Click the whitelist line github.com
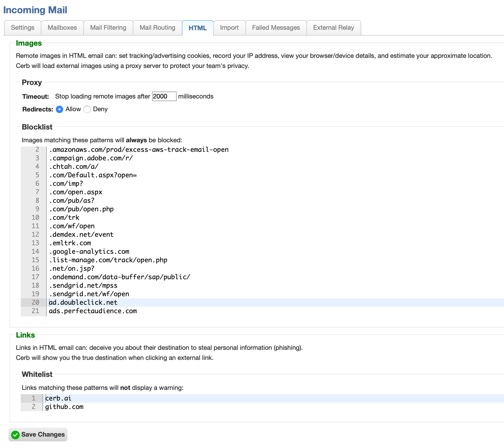The image size is (504, 448). [64, 407]
